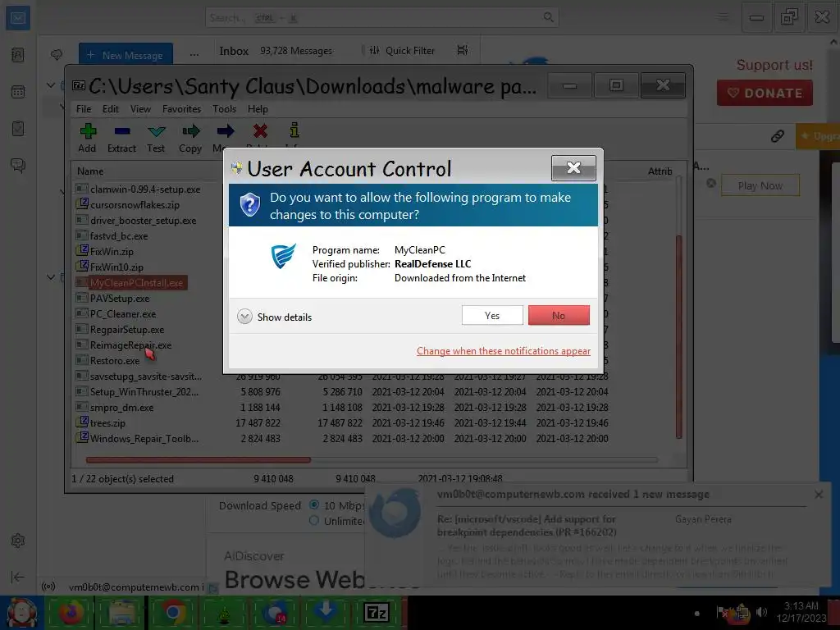Select 10 Mbps download speed radio

click(314, 504)
